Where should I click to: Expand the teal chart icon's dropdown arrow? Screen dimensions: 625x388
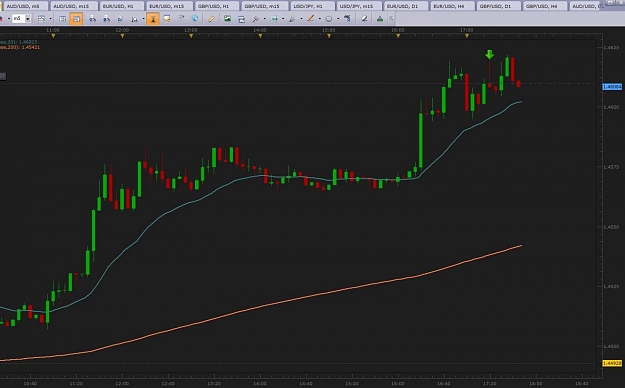pyautogui.click(x=283, y=18)
